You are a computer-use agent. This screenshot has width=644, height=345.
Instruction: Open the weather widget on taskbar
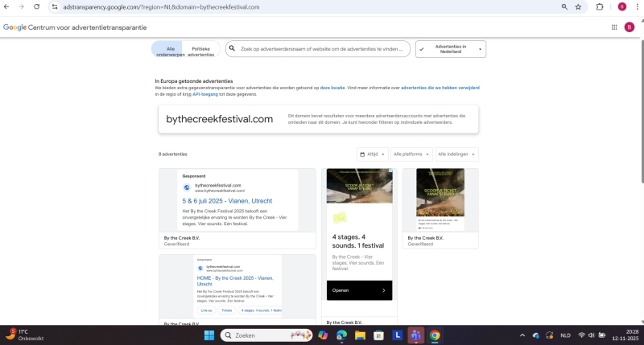[x=25, y=335]
